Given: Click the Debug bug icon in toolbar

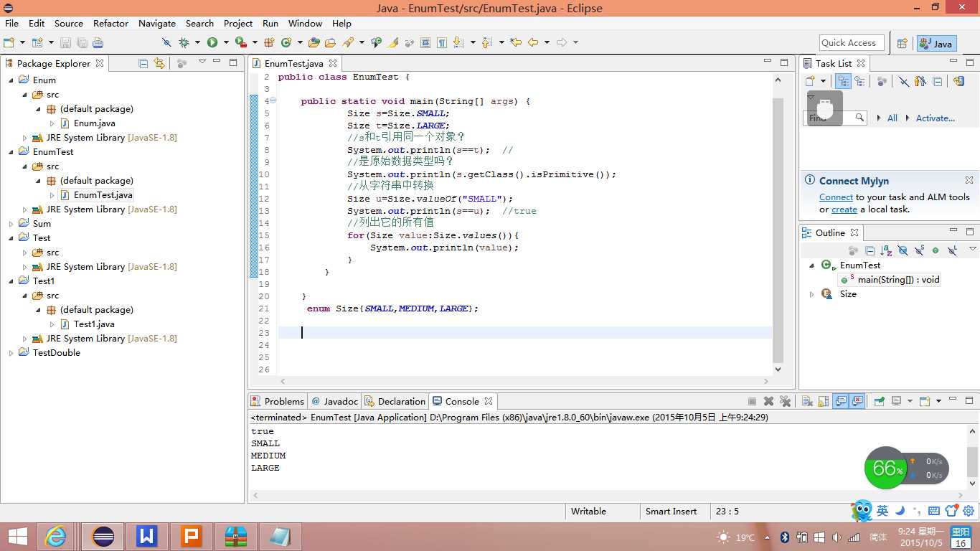Looking at the screenshot, I should [x=184, y=42].
